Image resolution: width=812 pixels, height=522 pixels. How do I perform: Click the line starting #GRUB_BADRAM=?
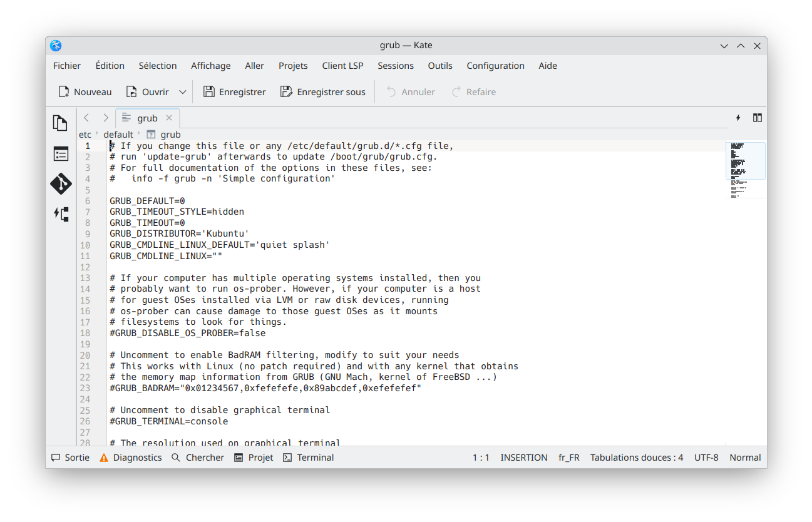pos(265,388)
